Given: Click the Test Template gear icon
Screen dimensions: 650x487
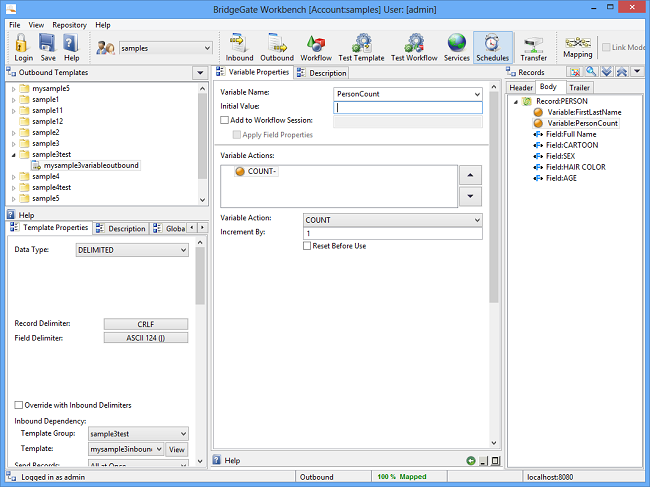Looking at the screenshot, I should (361, 43).
